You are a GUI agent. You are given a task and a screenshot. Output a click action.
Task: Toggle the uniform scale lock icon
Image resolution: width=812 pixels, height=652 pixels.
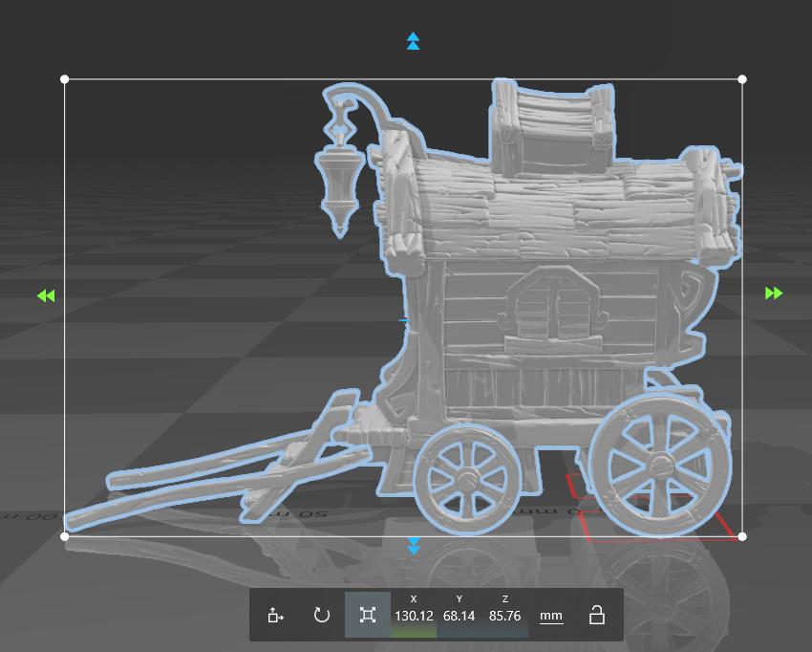pyautogui.click(x=597, y=615)
